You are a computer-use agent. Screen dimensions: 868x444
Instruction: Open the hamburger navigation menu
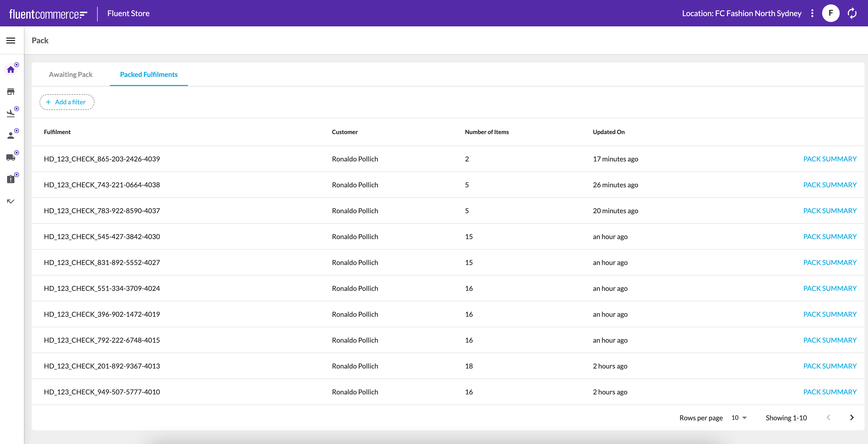[11, 41]
